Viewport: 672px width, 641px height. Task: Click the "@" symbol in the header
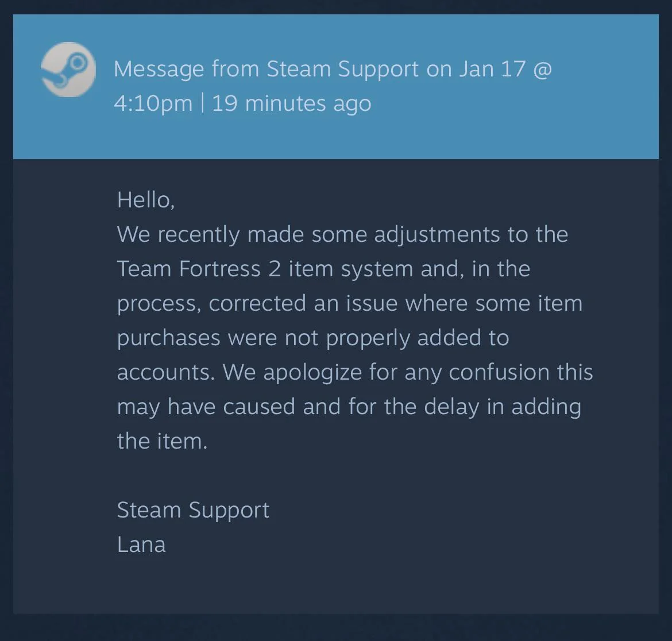point(543,69)
